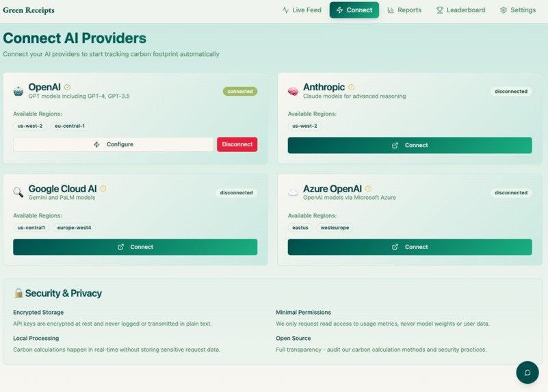Click the Connect AI Providers heading
The height and width of the screenshot is (392, 548).
click(75, 38)
